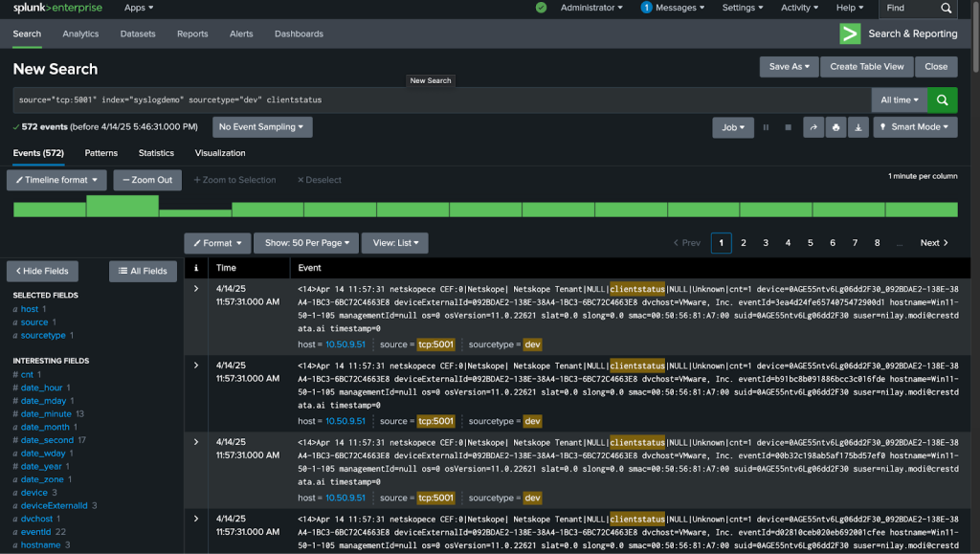The width and height of the screenshot is (980, 554).
Task: Click the All Fields button
Action: [144, 271]
